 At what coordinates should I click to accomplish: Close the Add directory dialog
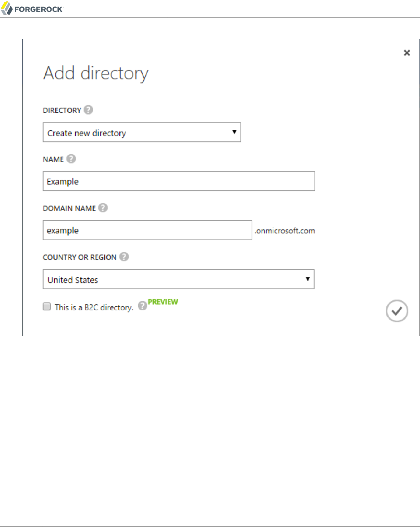click(407, 53)
